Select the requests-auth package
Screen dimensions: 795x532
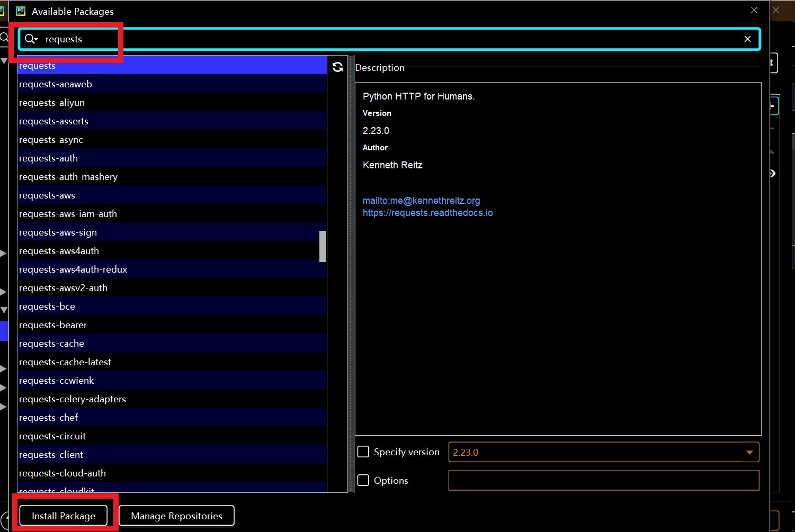click(x=172, y=158)
